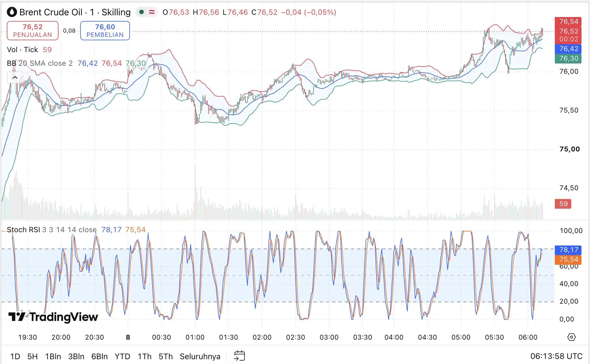Screen dimensions: 590x364
Task: Click the blue 78,17 Stoch RSI value label
Action: (x=568, y=250)
